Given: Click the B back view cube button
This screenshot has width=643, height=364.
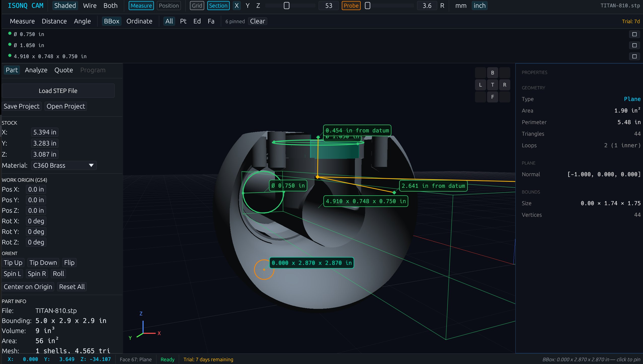Looking at the screenshot, I should [492, 73].
